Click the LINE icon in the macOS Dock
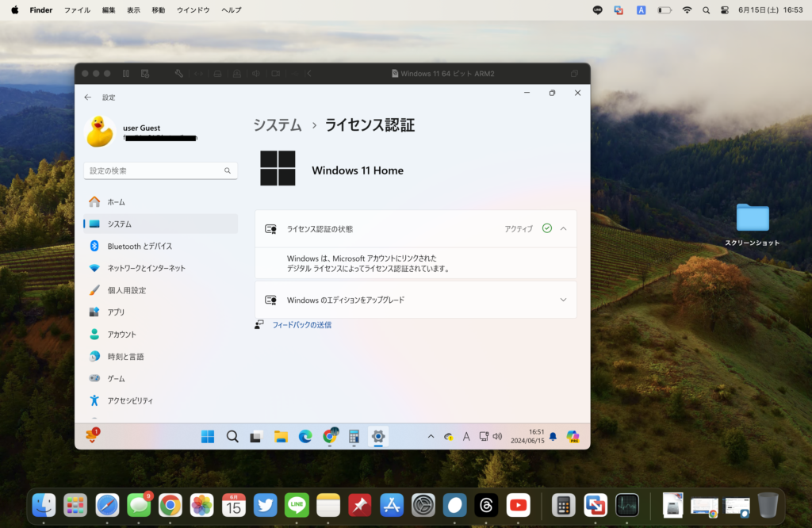 [x=297, y=505]
